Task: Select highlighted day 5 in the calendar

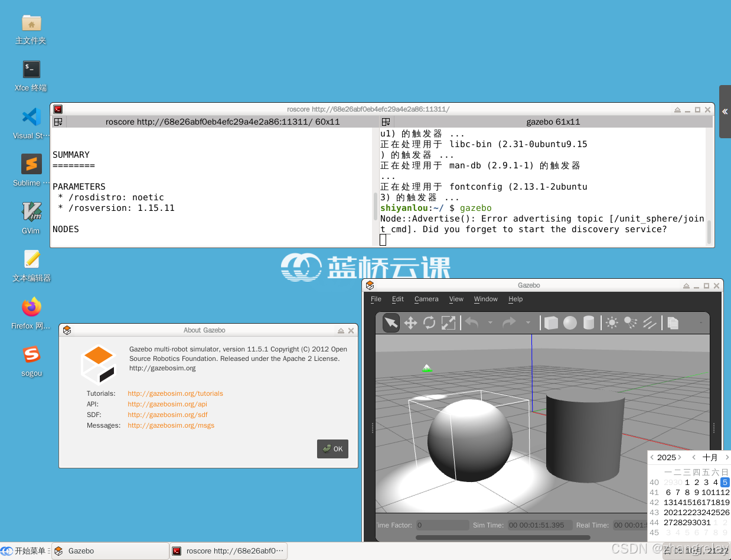Action: 725,483
